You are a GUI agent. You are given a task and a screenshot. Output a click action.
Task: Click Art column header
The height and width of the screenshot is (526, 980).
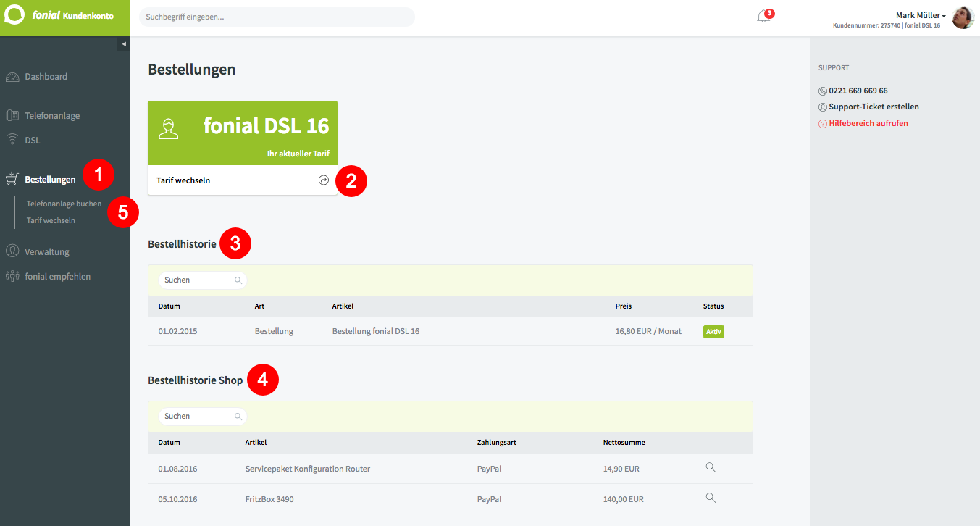coord(259,306)
